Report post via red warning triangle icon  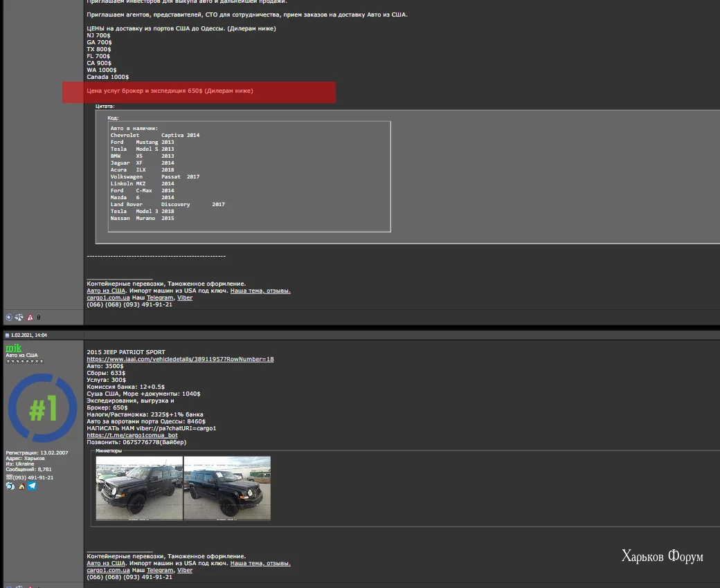(x=30, y=318)
